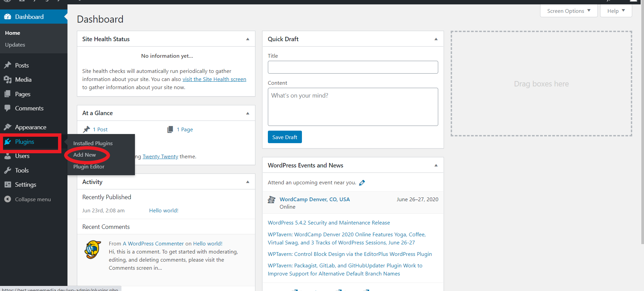This screenshot has width=644, height=291.
Task: Click the 'Recent Comments' heading
Action: [106, 227]
